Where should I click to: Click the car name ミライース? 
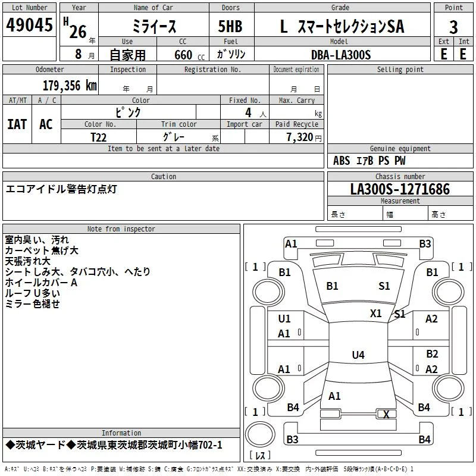pyautogui.click(x=153, y=27)
